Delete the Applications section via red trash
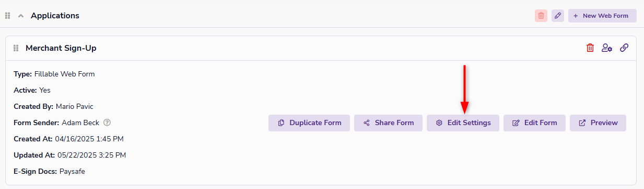644x189 pixels. click(541, 16)
